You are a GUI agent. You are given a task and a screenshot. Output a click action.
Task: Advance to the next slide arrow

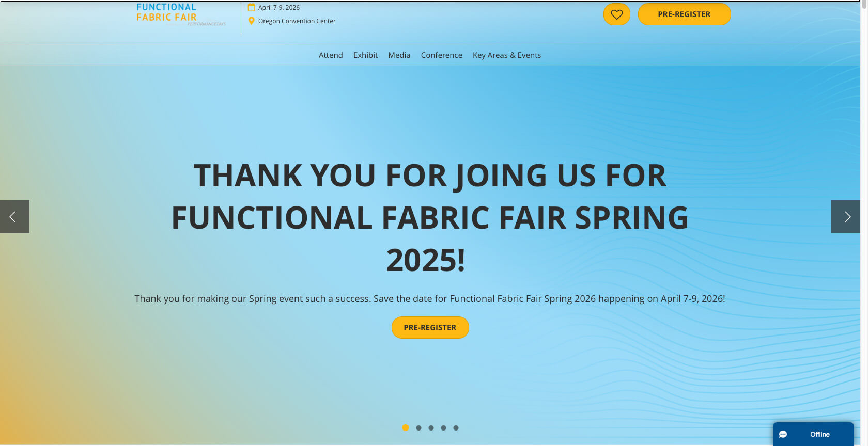[x=845, y=217]
